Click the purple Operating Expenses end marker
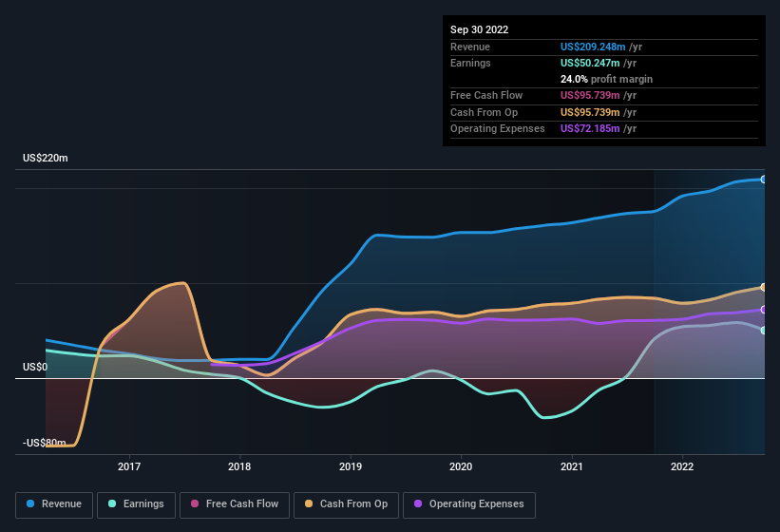Viewport: 780px width, 532px height. (x=764, y=310)
